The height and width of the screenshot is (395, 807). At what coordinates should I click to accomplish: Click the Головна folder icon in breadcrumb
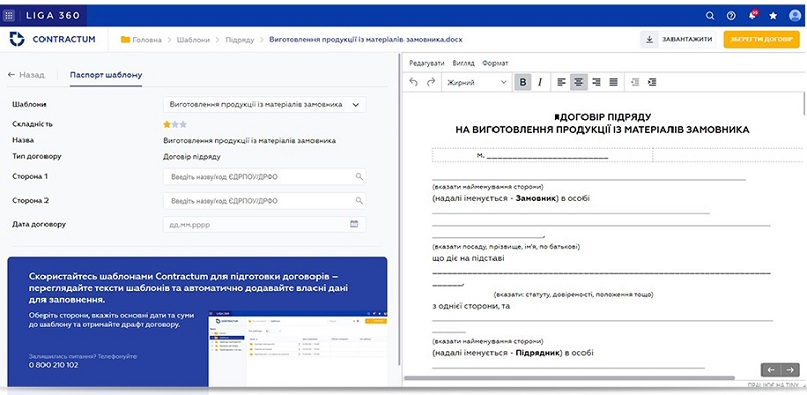point(125,40)
